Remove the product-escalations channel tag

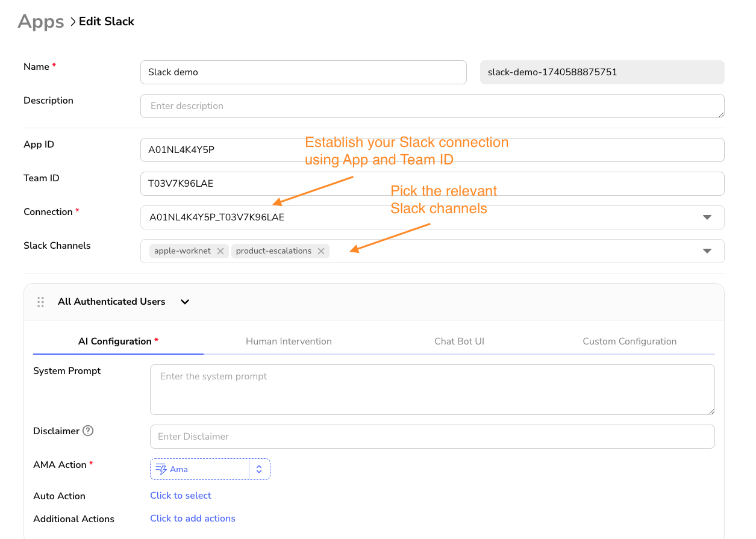coord(321,251)
